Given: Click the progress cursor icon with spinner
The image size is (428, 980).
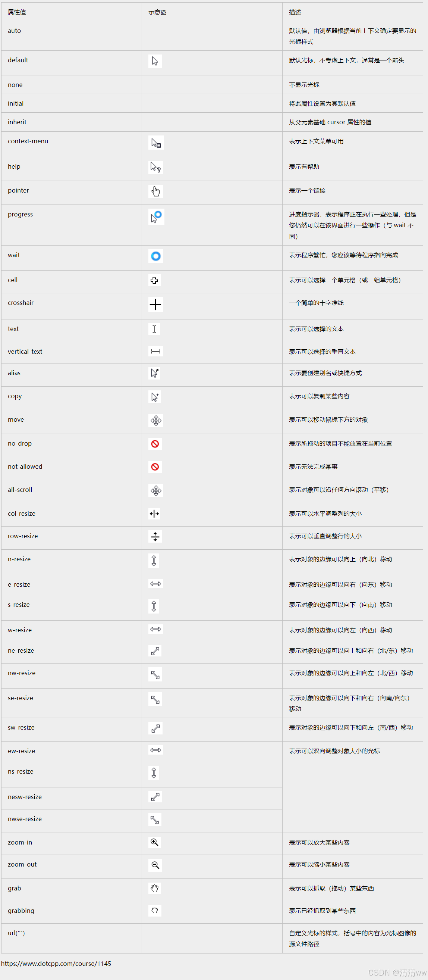Looking at the screenshot, I should (x=156, y=217).
